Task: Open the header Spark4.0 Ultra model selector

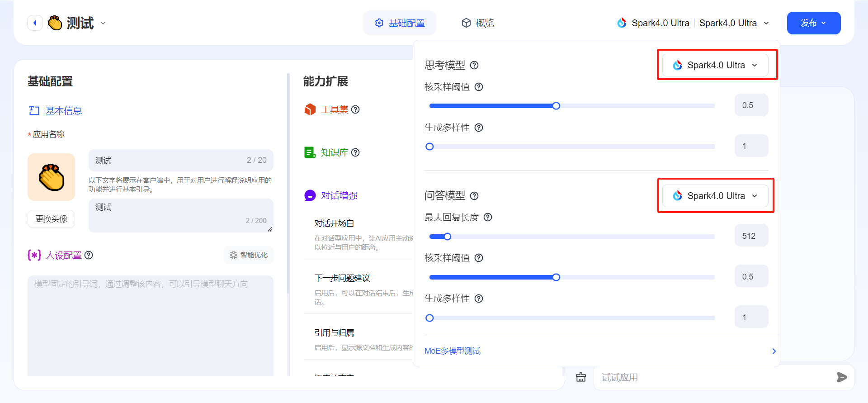Action: tap(693, 23)
